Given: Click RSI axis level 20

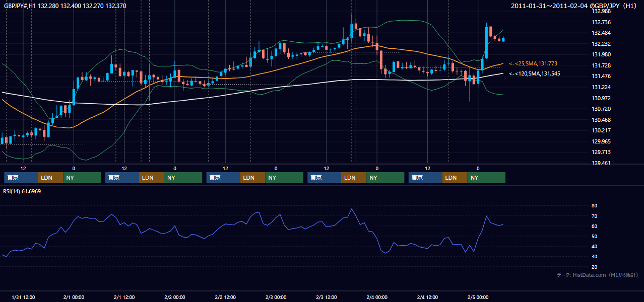Looking at the screenshot, I should (594, 267).
